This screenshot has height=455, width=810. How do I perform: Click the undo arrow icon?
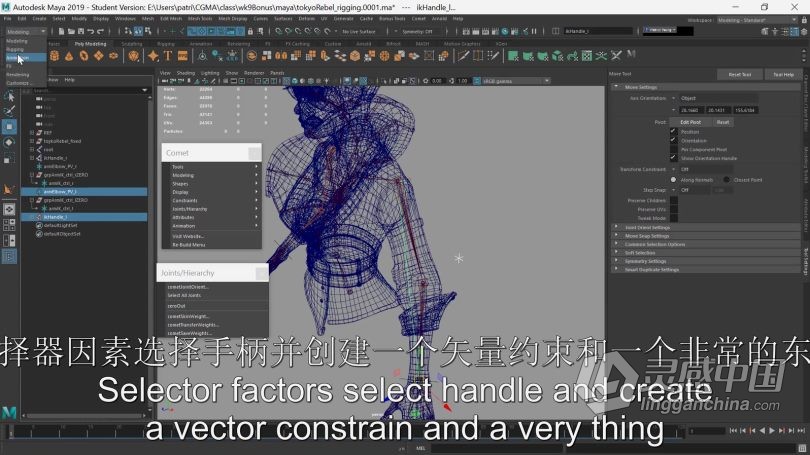91,32
